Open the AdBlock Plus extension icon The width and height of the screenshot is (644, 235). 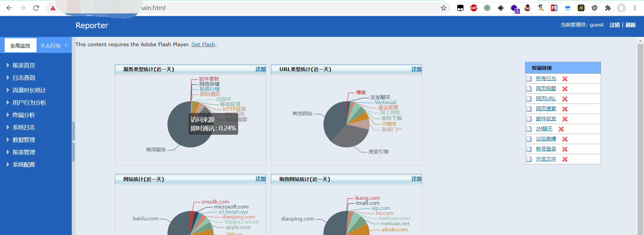click(474, 8)
